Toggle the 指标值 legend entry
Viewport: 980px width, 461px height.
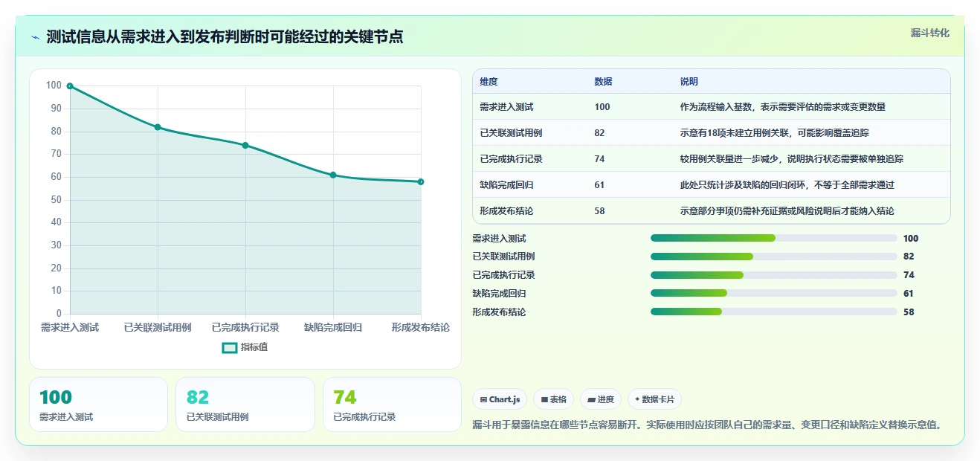(x=245, y=347)
